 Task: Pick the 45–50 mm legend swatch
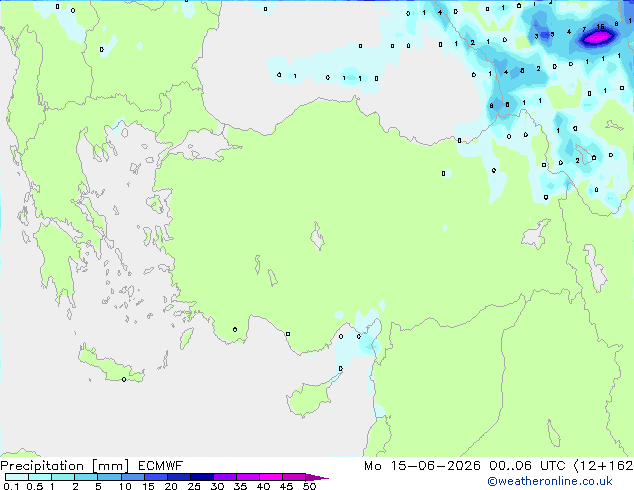tap(294, 477)
